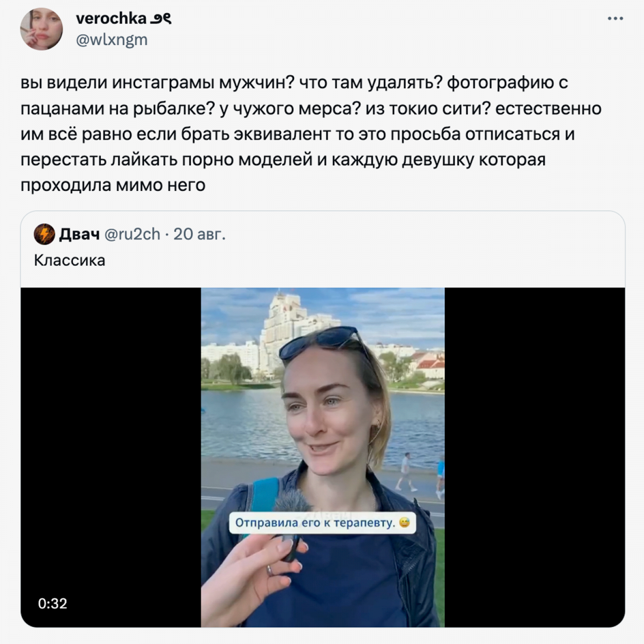
Task: Open the @ru2ch handle in quoted tweet
Action: [132, 234]
